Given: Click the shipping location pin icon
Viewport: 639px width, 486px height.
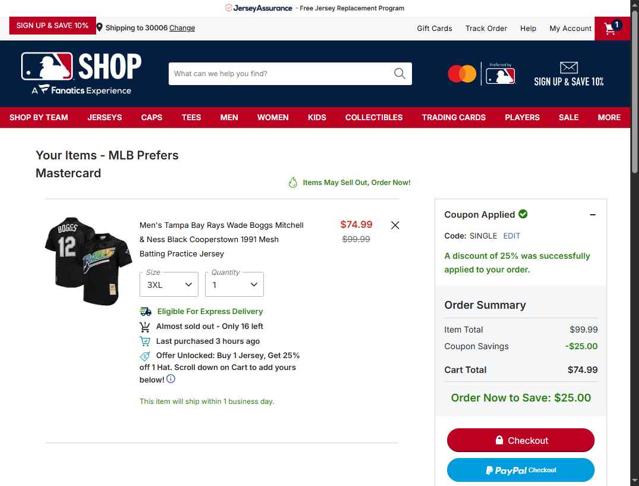Looking at the screenshot, I should [x=99, y=27].
